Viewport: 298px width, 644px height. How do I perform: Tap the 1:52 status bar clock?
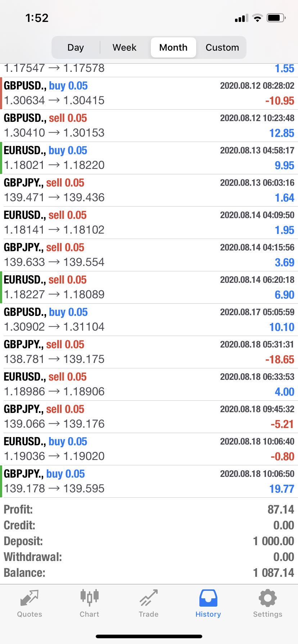pyautogui.click(x=37, y=18)
